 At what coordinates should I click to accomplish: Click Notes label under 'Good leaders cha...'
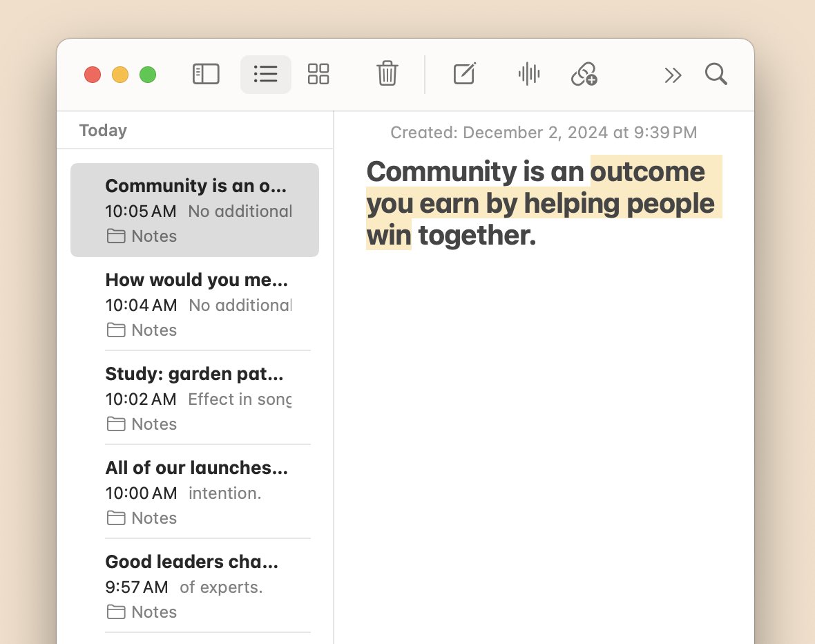154,612
